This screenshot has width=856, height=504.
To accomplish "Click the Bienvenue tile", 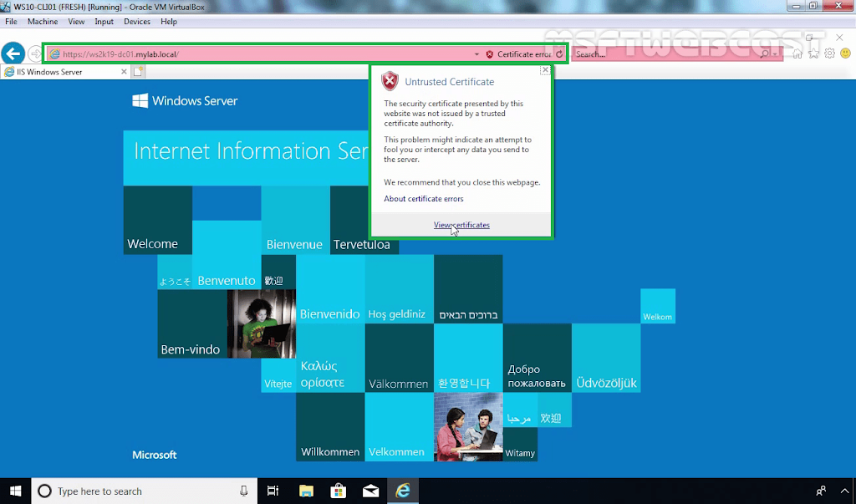I will pyautogui.click(x=295, y=220).
